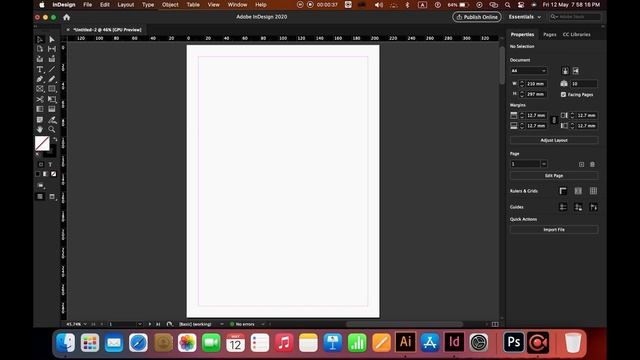
Task: Select the Line tool
Action: [52, 69]
